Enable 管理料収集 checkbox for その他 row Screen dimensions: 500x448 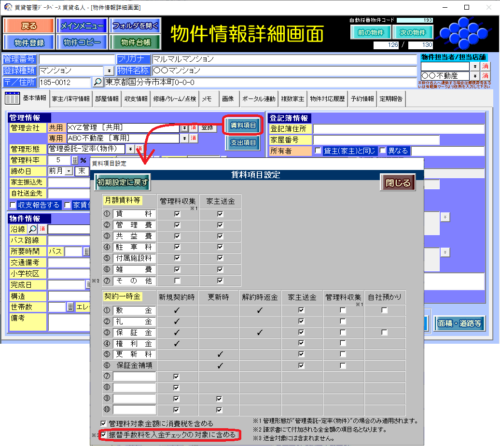[178, 280]
